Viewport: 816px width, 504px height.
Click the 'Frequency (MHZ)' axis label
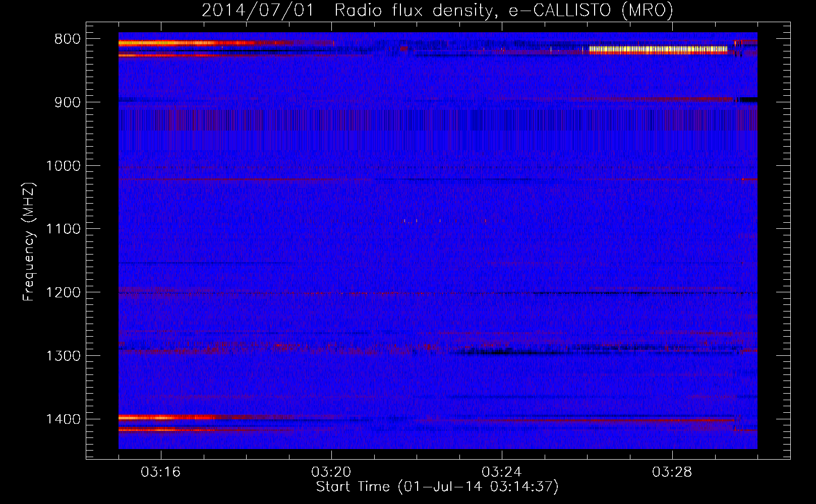(29, 242)
